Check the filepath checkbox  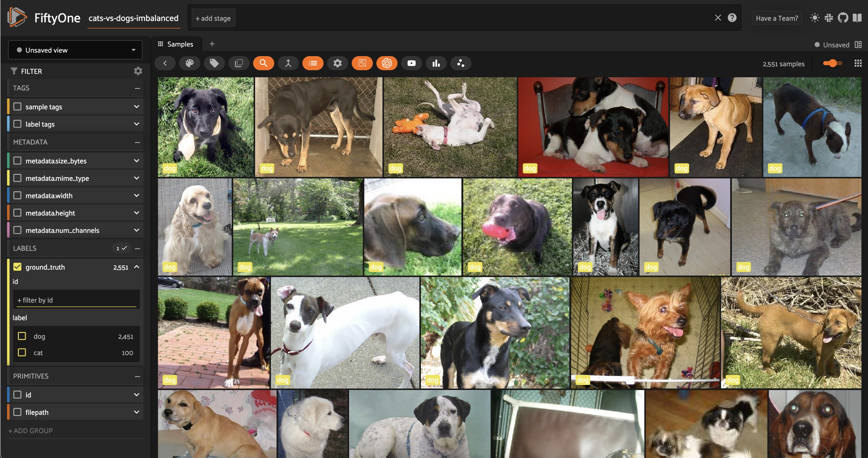[x=17, y=412]
